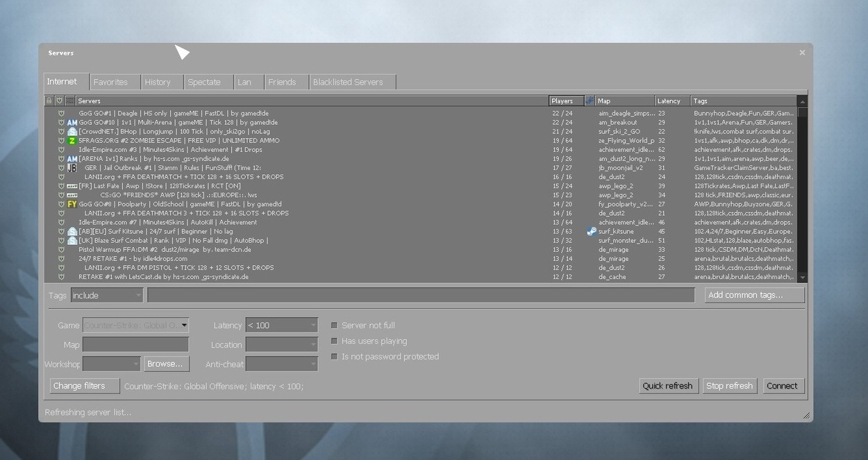The height and width of the screenshot is (460, 868).
Task: Click the Tags filter text field
Action: pyautogui.click(x=421, y=295)
